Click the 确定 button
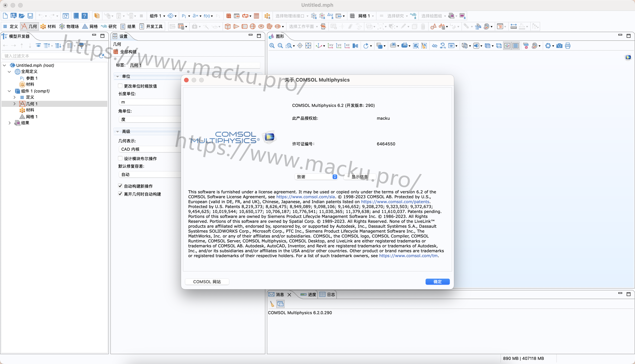635x364 pixels. pyautogui.click(x=438, y=282)
